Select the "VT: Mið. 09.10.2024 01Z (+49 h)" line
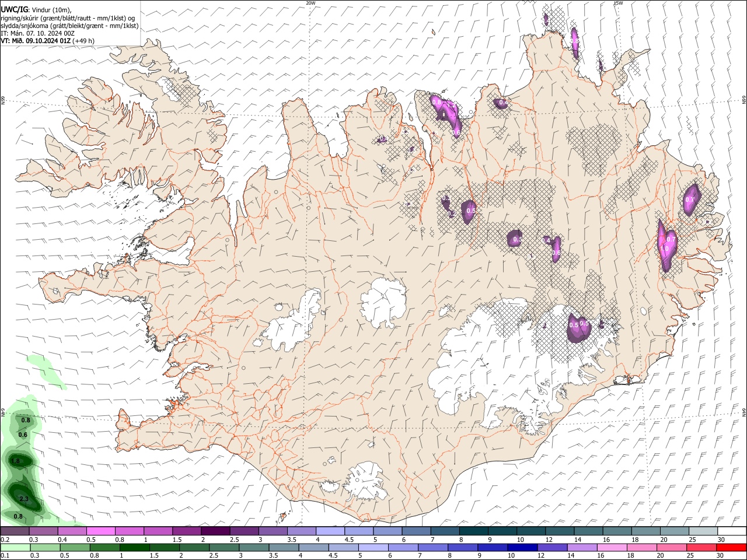 48,41
